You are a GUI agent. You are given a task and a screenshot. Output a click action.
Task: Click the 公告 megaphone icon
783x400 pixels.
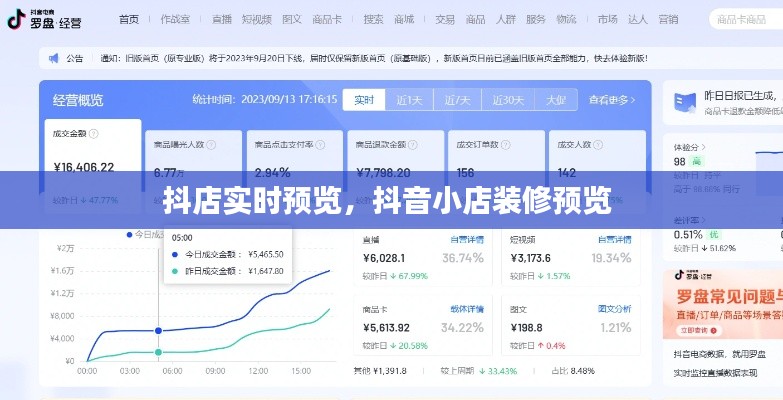click(54, 58)
